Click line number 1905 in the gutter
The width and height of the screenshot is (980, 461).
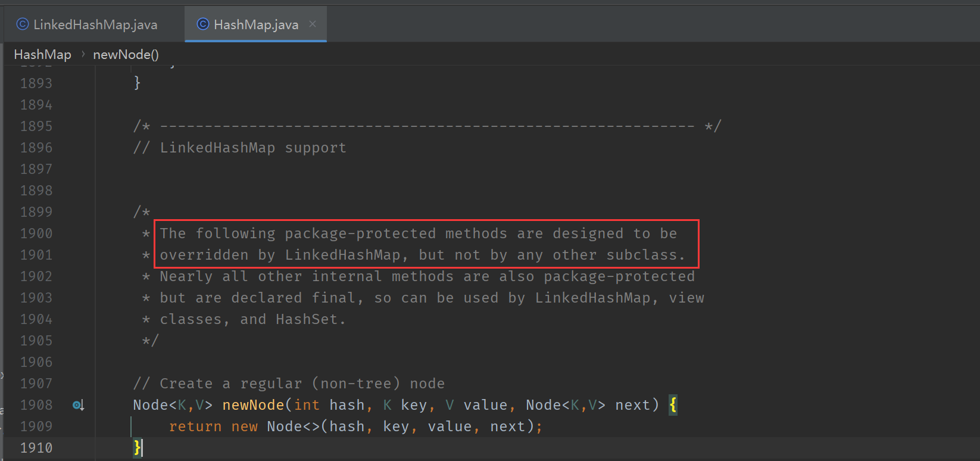point(36,341)
